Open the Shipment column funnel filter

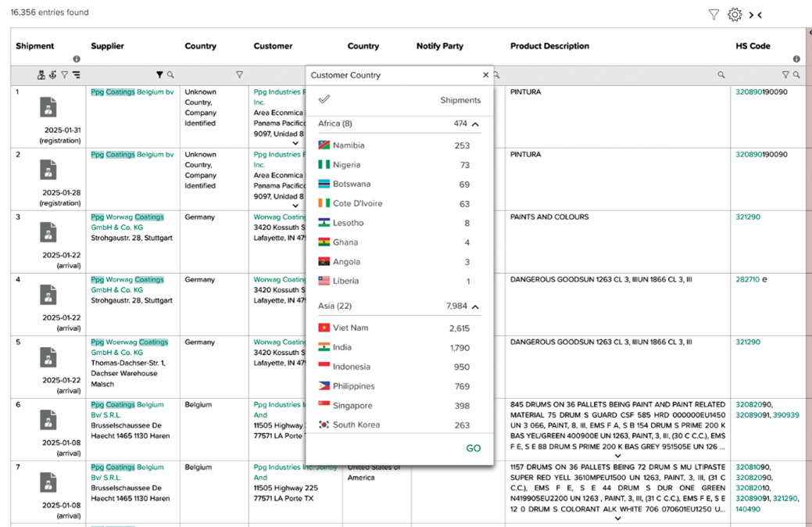tap(65, 75)
